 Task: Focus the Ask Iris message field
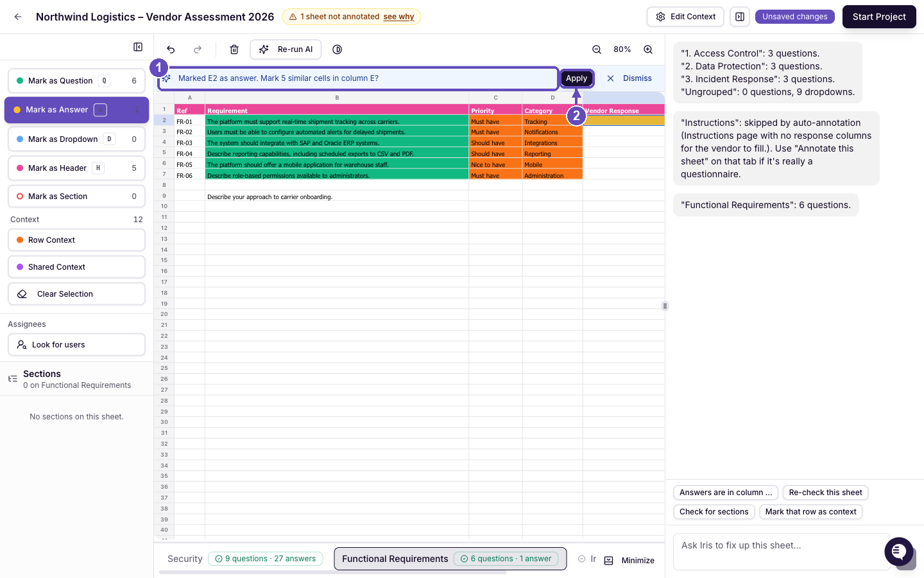782,552
